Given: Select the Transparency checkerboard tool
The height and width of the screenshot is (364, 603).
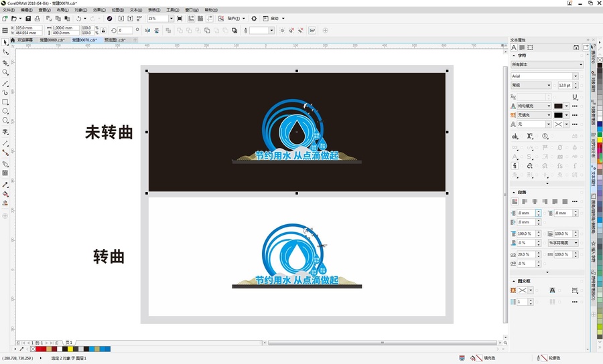Looking at the screenshot, I should (x=5, y=173).
